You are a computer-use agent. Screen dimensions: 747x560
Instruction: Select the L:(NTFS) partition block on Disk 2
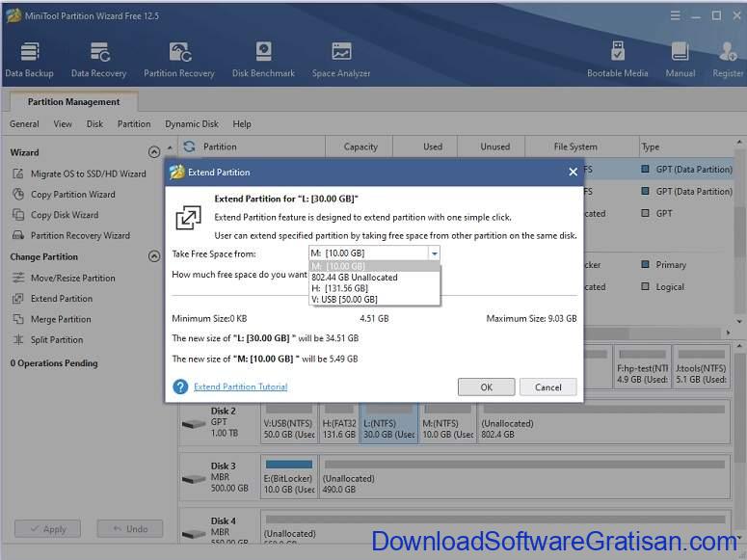(388, 428)
